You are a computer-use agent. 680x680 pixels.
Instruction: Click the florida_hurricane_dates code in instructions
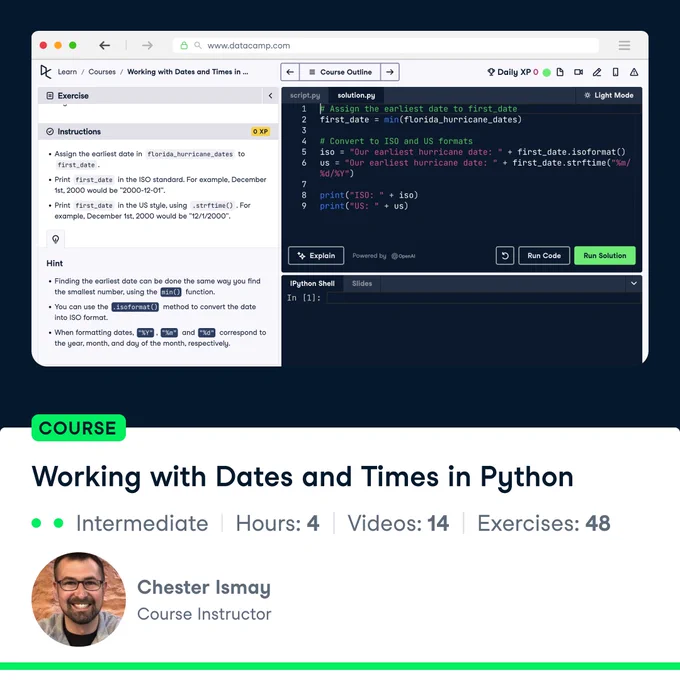tap(190, 154)
